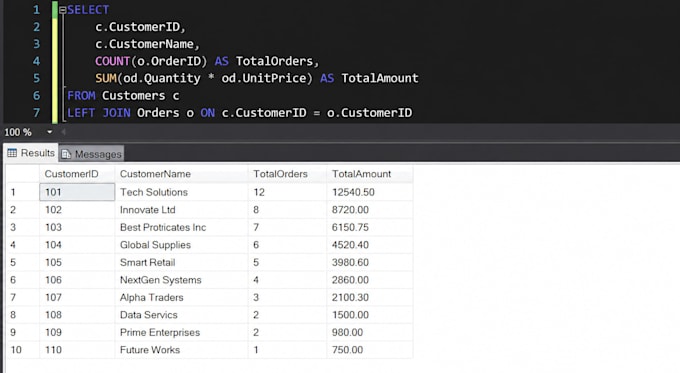Image resolution: width=680 pixels, height=373 pixels.
Task: Select the TotalOrders value 12
Action: [287, 192]
